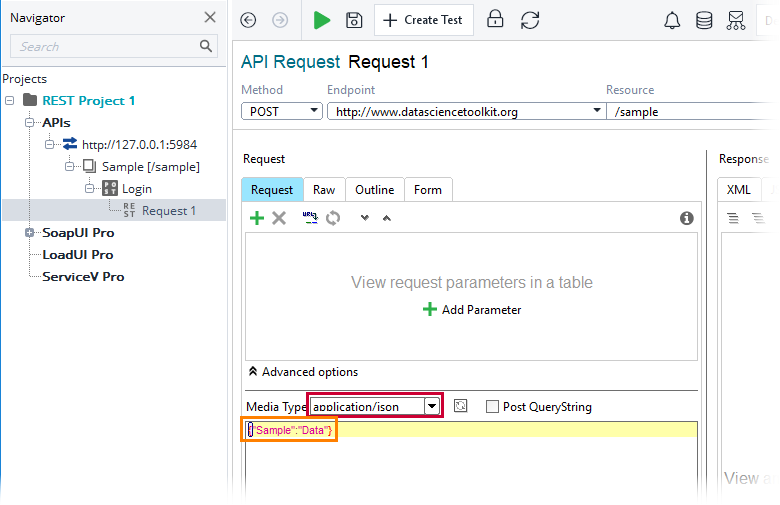Image resolution: width=780 pixels, height=505 pixels.
Task: Expand the SoapUI Pro node
Action: click(x=29, y=232)
